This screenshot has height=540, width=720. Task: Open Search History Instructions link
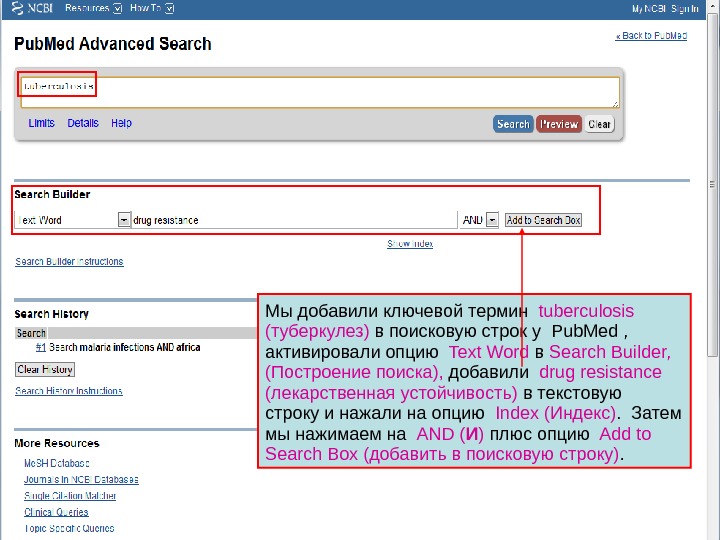point(69,391)
